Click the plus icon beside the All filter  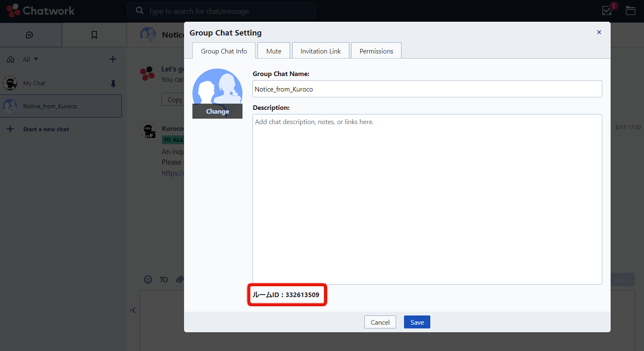pyautogui.click(x=112, y=59)
